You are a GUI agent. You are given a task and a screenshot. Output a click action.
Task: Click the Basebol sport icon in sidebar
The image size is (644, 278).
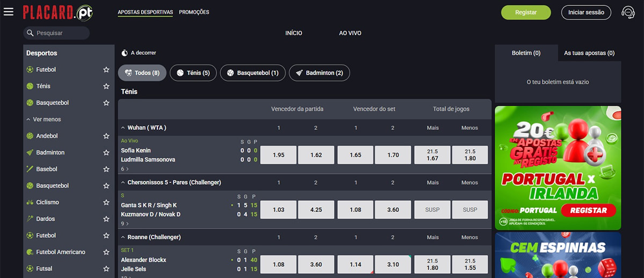click(x=30, y=169)
